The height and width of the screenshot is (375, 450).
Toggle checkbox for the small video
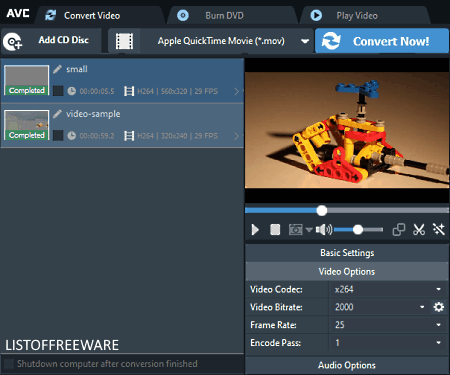click(x=58, y=91)
